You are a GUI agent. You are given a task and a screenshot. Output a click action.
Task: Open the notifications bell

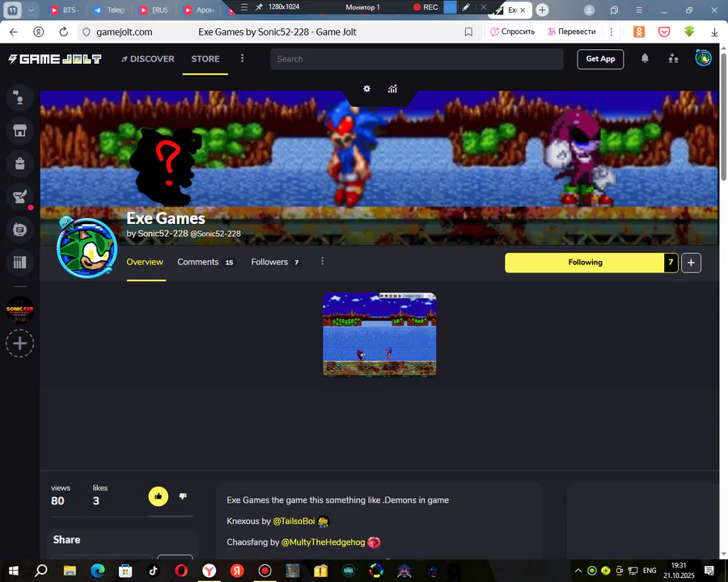coord(645,58)
